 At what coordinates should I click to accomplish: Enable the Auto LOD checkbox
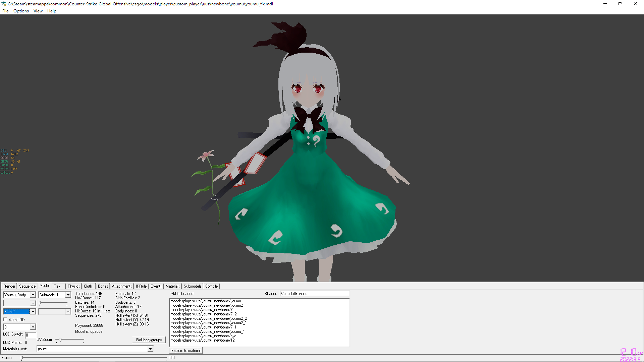coord(5,320)
